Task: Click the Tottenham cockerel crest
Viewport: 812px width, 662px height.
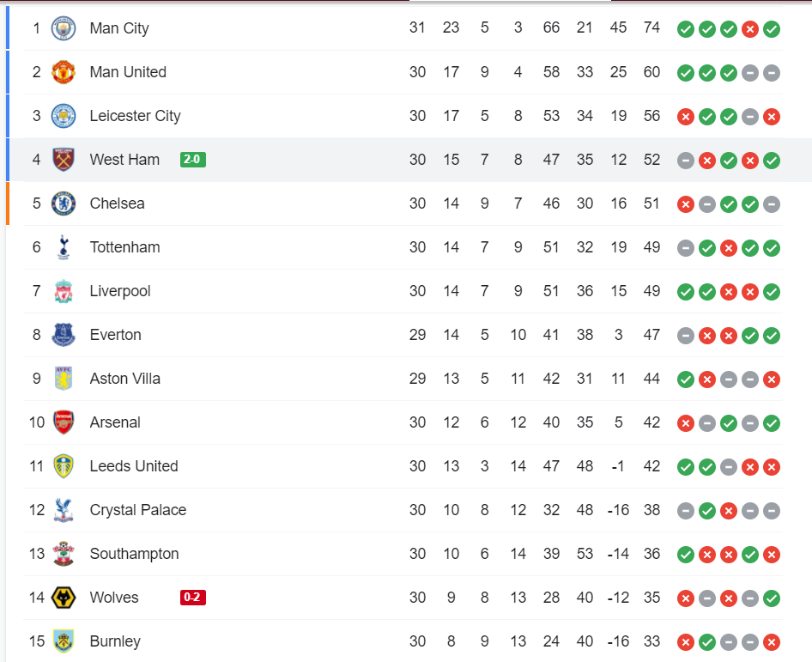Action: click(x=64, y=247)
